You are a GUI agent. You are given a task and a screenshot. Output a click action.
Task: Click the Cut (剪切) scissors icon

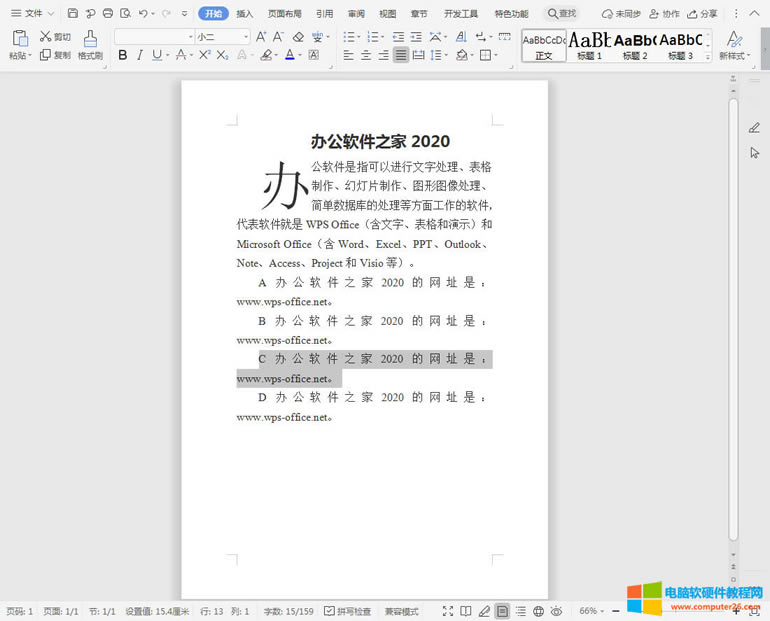pos(46,36)
